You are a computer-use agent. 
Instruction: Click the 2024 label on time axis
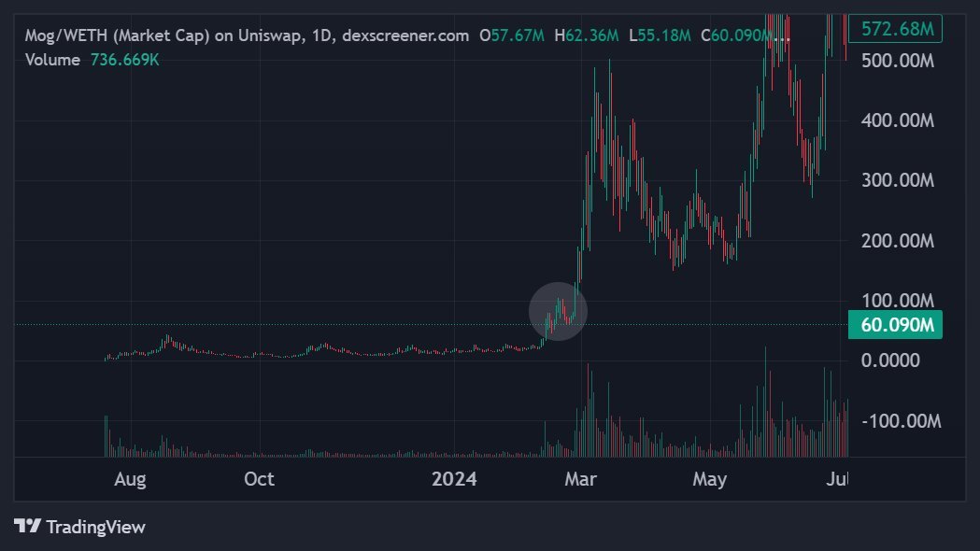click(454, 479)
